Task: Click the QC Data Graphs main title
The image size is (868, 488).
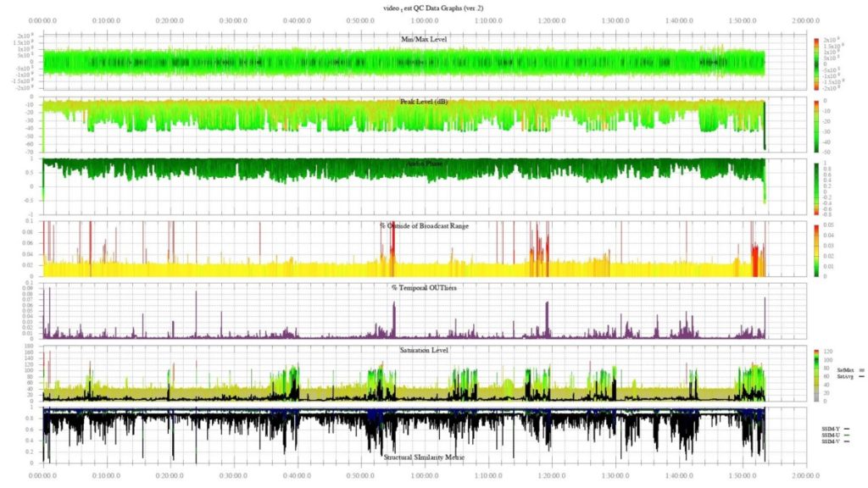Action: [433, 8]
